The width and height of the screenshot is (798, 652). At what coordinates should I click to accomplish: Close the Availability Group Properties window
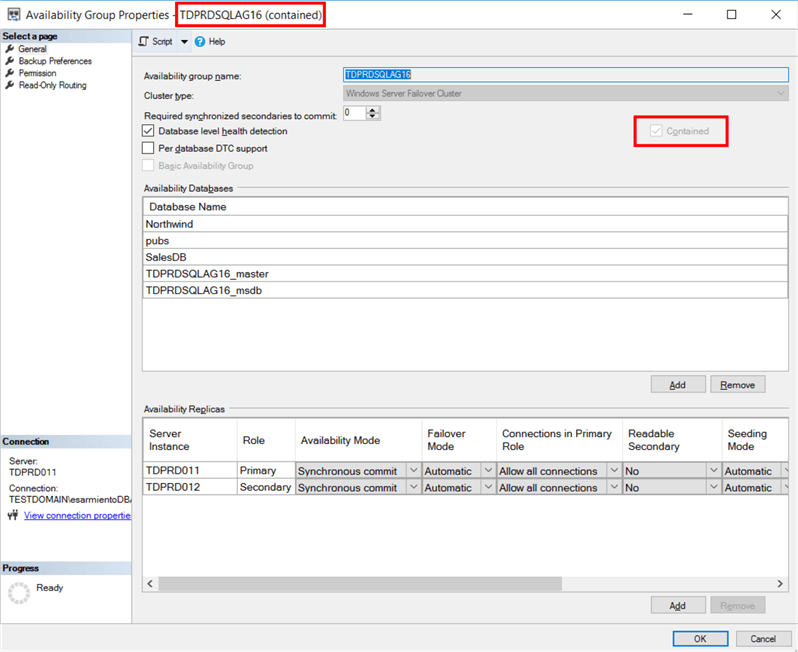point(776,14)
